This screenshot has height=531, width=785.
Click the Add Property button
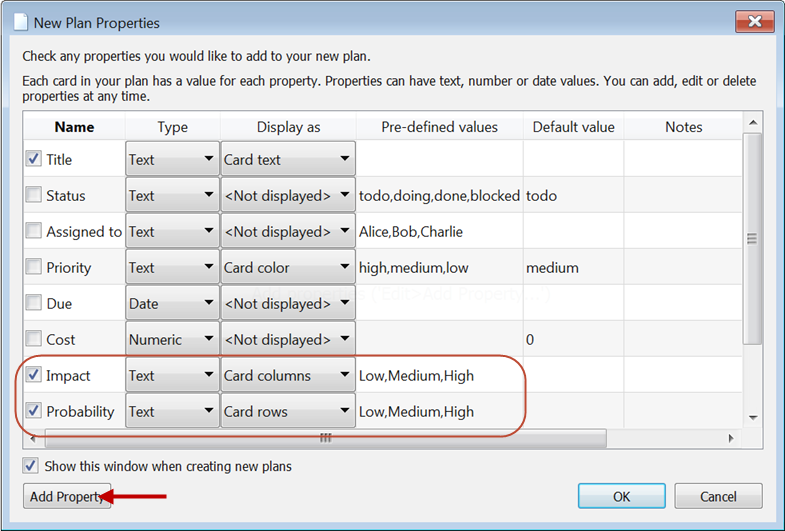pos(66,496)
